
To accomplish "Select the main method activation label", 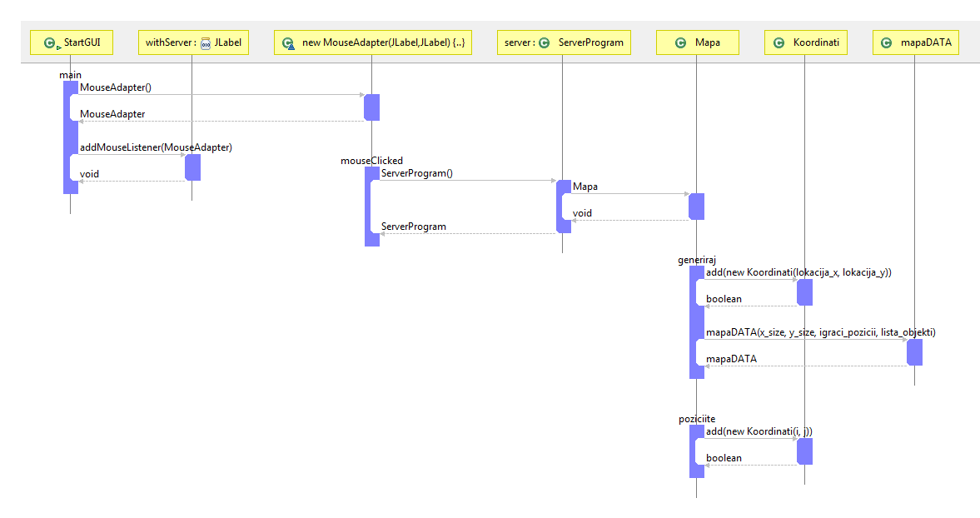I will point(70,75).
